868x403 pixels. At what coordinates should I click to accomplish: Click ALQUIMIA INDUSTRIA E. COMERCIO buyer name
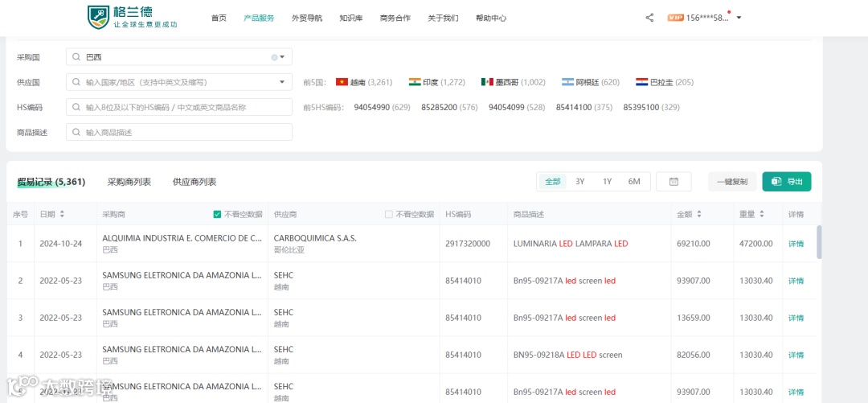click(x=182, y=238)
